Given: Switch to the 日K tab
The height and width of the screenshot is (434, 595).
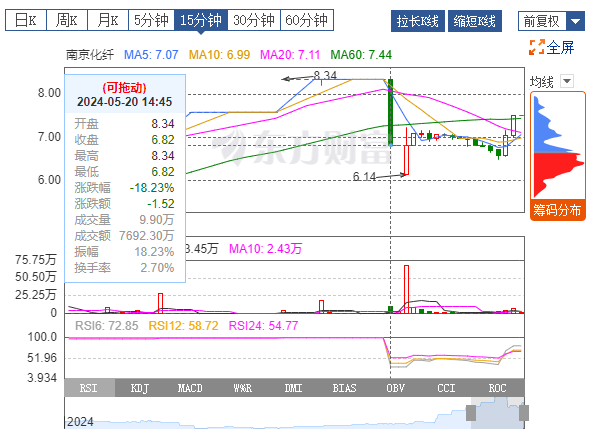Looking at the screenshot, I should click(x=26, y=20).
